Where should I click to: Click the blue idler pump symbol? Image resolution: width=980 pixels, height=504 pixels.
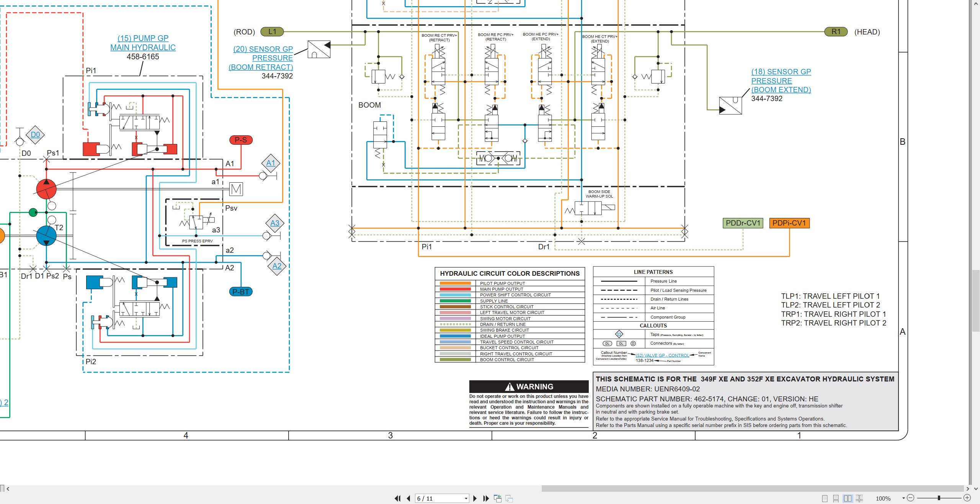click(x=46, y=236)
